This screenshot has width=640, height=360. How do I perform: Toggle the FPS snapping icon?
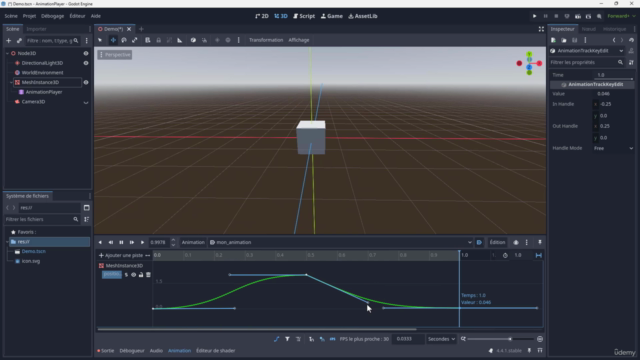pyautogui.click(x=333, y=339)
